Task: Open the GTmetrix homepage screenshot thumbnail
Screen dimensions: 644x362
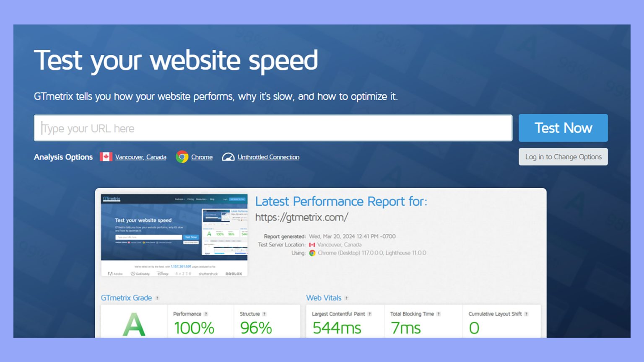Action: tap(174, 233)
